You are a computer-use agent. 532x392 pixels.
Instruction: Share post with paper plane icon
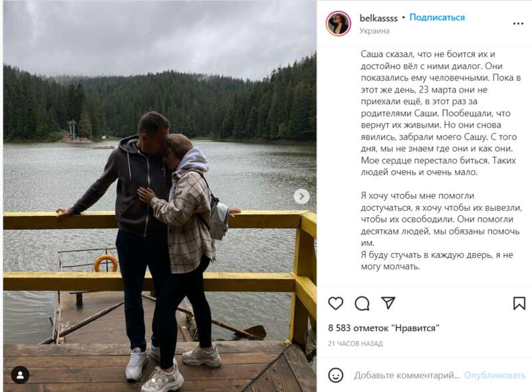pos(388,303)
